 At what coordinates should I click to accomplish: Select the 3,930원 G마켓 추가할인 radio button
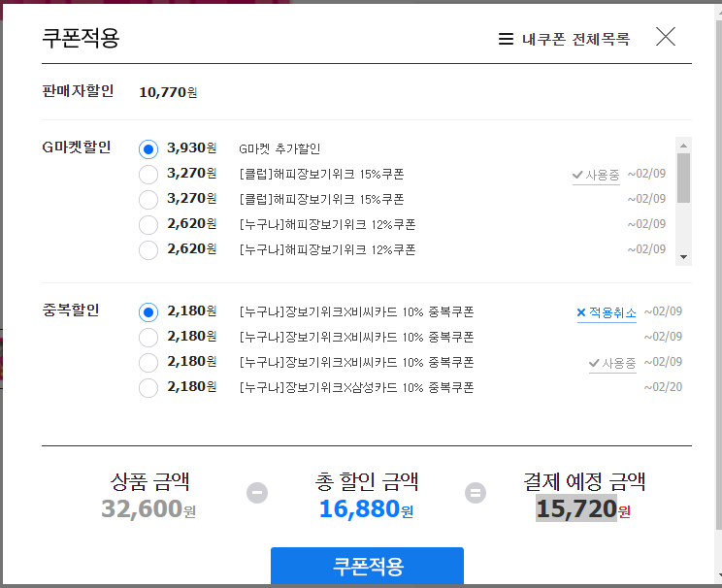coord(148,149)
